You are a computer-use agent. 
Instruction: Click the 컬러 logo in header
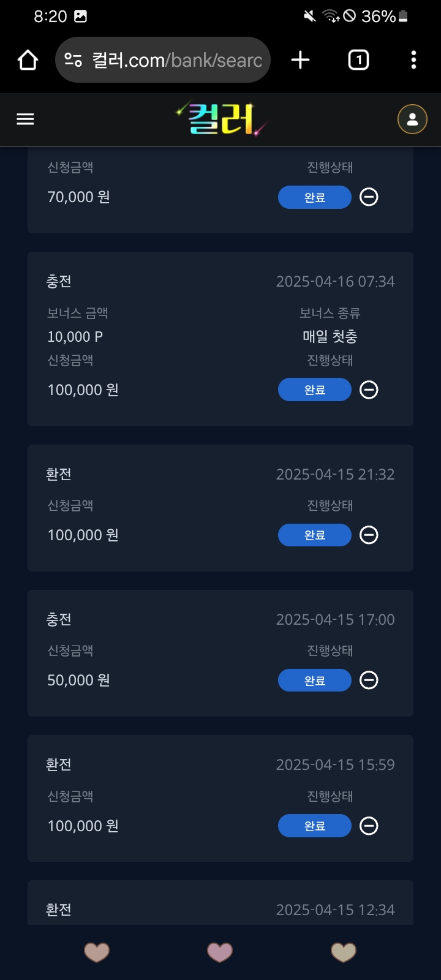pos(222,118)
